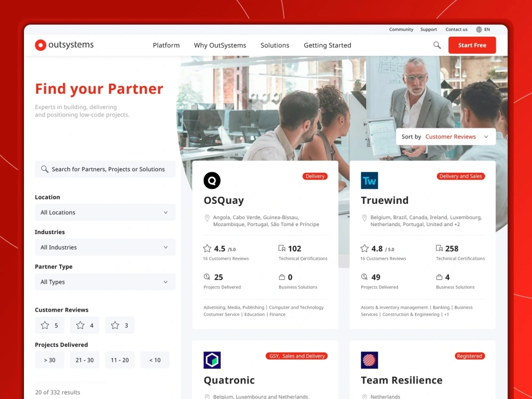532x399 pixels.
Task: Filter projects delivered 21 - 30
Action: 85,360
